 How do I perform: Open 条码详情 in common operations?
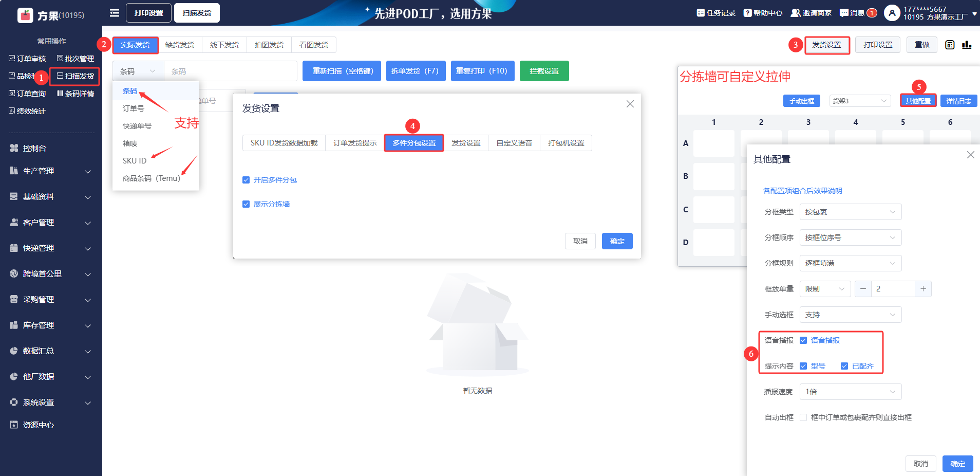76,94
